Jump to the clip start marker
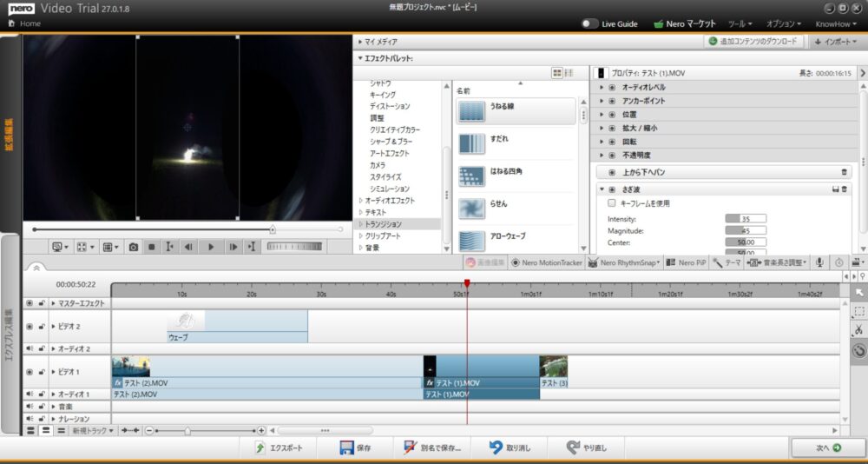The height and width of the screenshot is (464, 868). click(170, 248)
